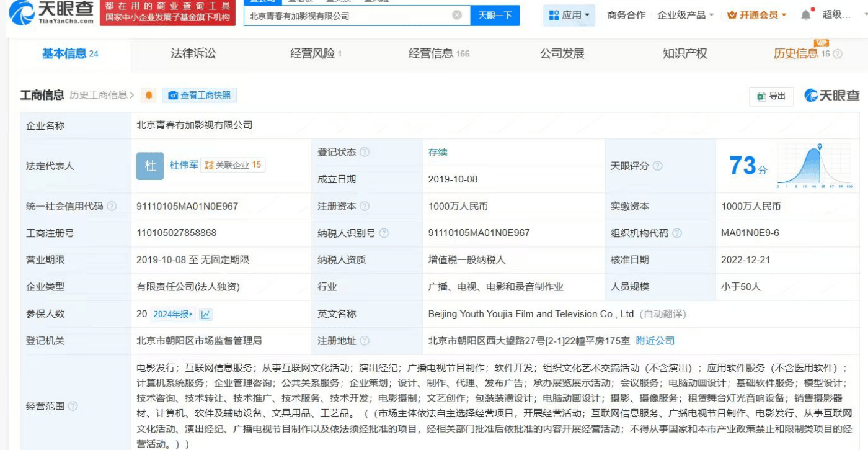Click 增值税一般纳税人 taxpayer qualification

coord(467,260)
